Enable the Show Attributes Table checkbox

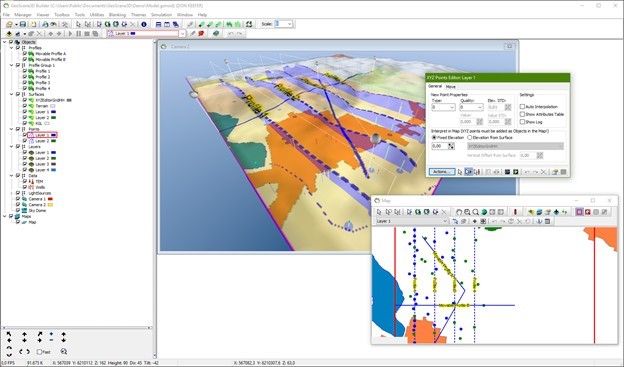pyautogui.click(x=522, y=114)
